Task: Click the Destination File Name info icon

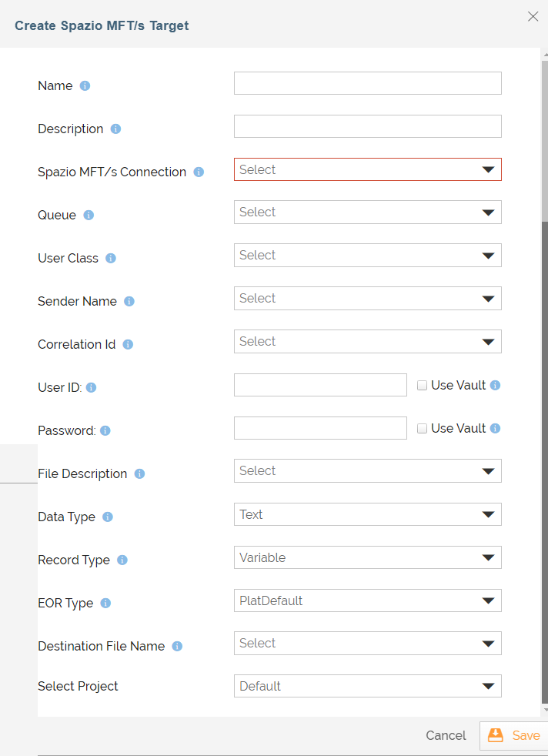Action: (177, 646)
